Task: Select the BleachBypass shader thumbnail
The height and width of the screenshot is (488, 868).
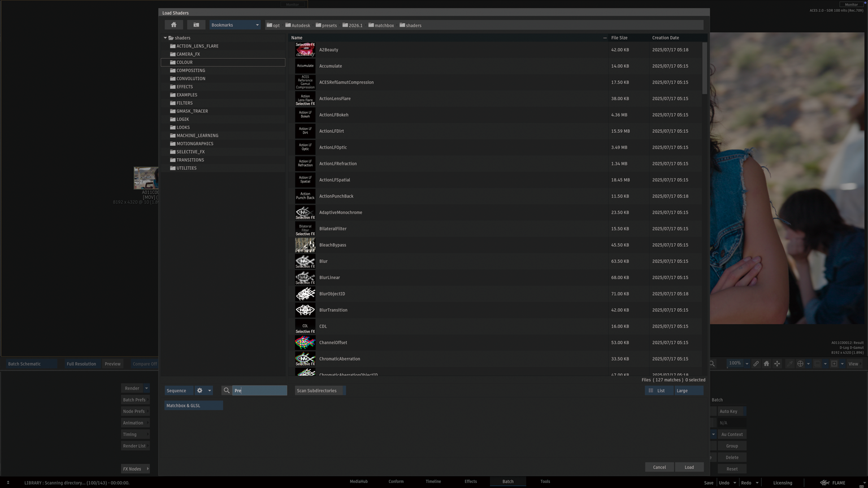Action: coord(305,245)
